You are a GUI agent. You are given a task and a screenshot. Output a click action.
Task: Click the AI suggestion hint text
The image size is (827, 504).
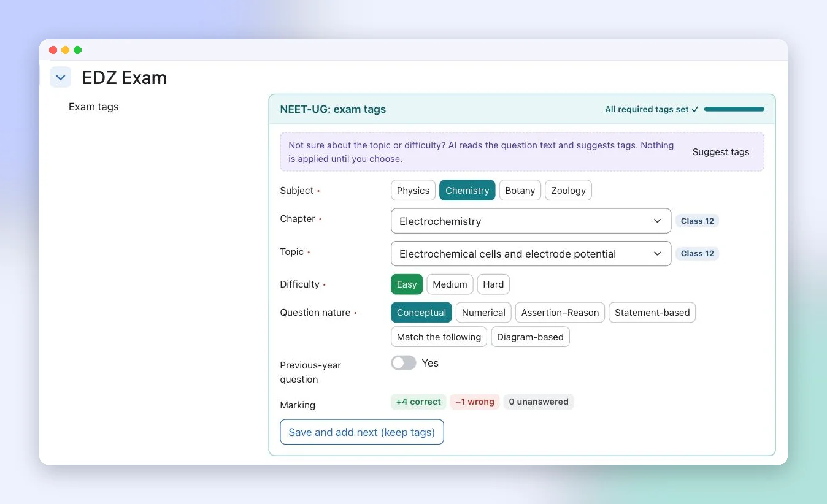(x=481, y=152)
